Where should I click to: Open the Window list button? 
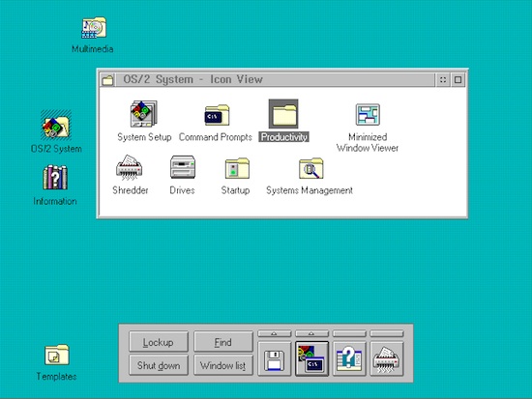[x=223, y=365]
